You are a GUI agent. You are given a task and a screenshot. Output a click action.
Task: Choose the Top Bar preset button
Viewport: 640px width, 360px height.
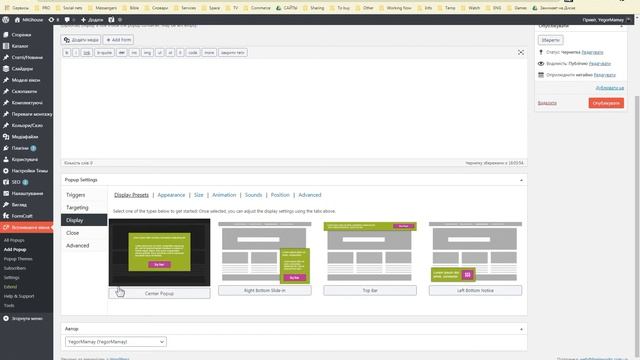click(x=370, y=291)
